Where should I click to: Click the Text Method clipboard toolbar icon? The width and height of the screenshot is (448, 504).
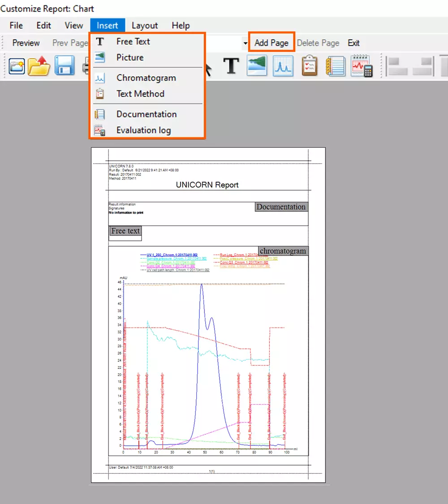[x=310, y=66]
